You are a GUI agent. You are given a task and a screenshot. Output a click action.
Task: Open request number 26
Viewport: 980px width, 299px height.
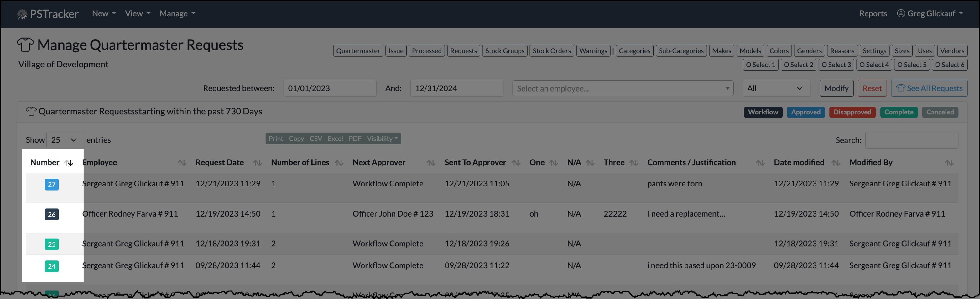(x=52, y=215)
